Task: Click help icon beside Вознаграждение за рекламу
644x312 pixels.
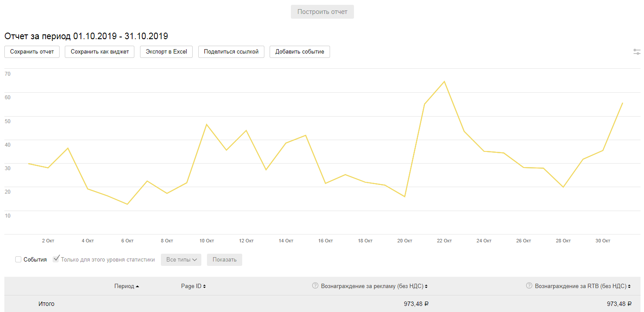Action: click(315, 286)
